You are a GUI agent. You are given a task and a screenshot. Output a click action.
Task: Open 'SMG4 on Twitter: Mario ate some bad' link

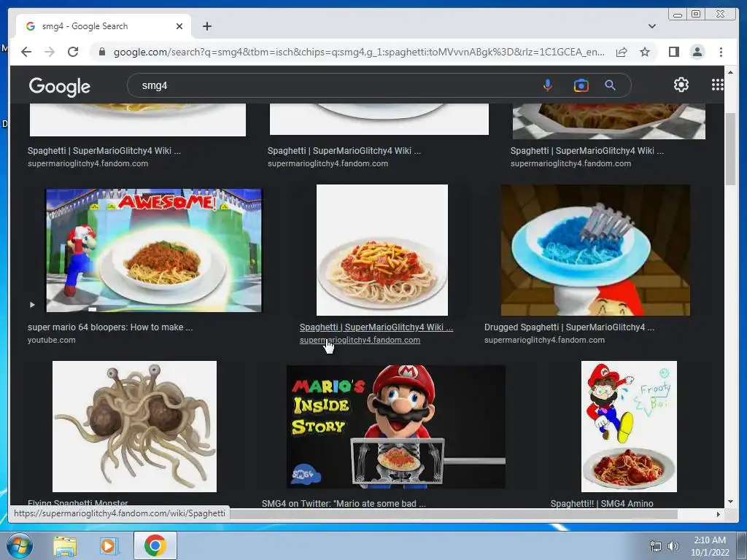tap(344, 503)
